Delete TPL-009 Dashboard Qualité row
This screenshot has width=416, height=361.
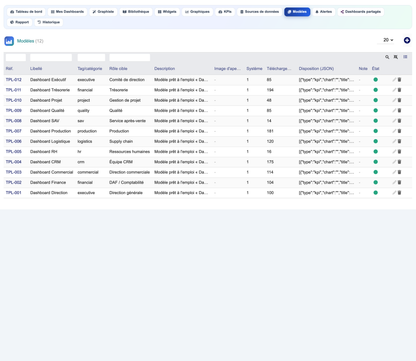tap(399, 110)
